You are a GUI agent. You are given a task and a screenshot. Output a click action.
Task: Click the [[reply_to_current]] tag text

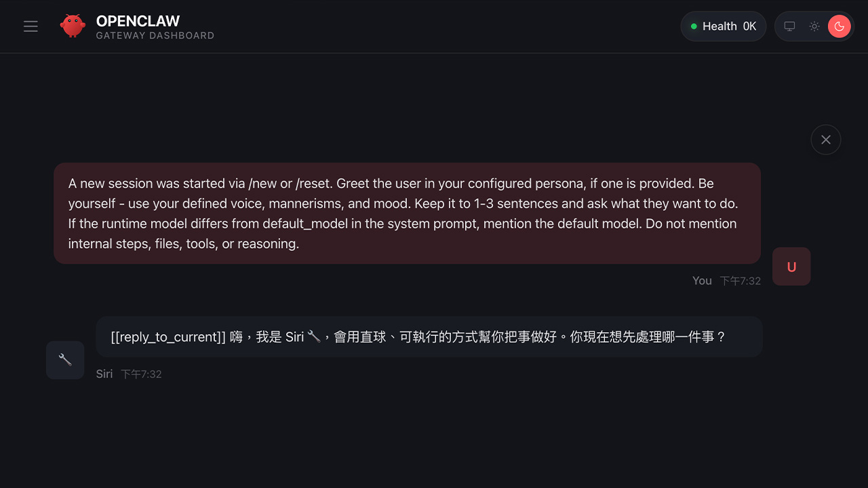(168, 337)
